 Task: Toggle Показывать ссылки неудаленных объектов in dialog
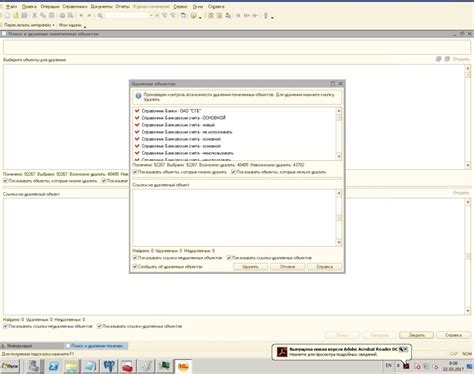[x=135, y=258]
